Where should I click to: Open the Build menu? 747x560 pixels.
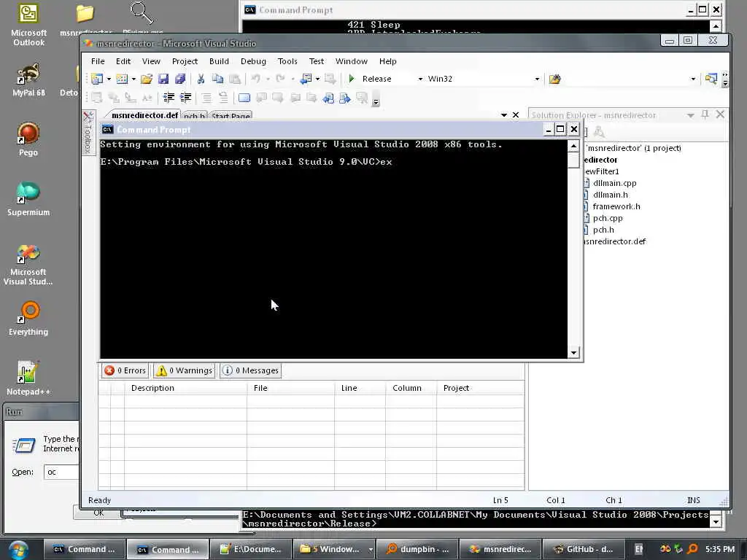219,61
